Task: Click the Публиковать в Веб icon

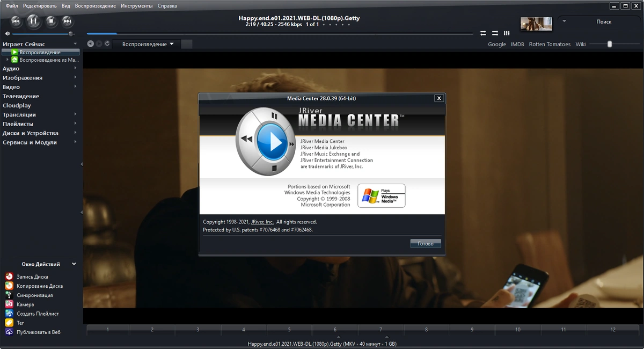Action: pos(9,332)
